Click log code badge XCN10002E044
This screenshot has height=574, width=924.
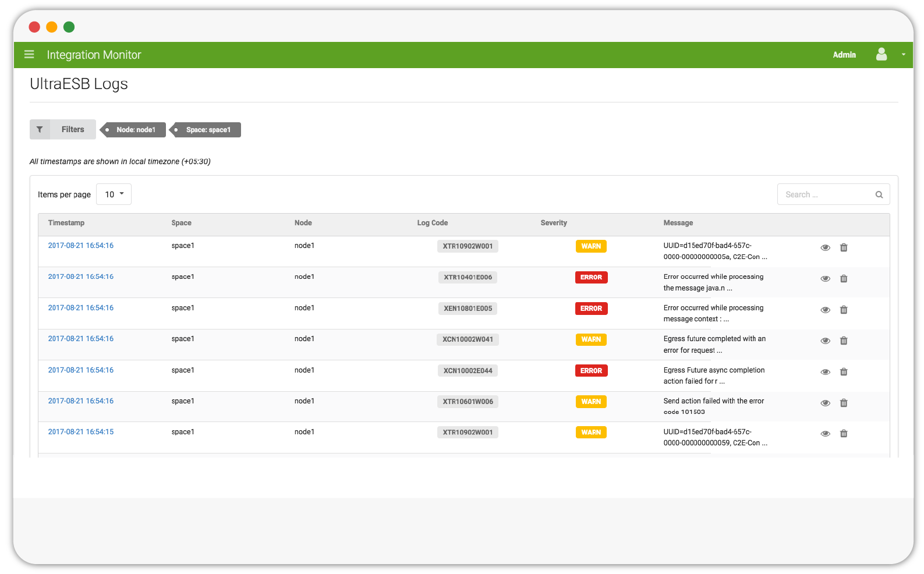(x=468, y=371)
